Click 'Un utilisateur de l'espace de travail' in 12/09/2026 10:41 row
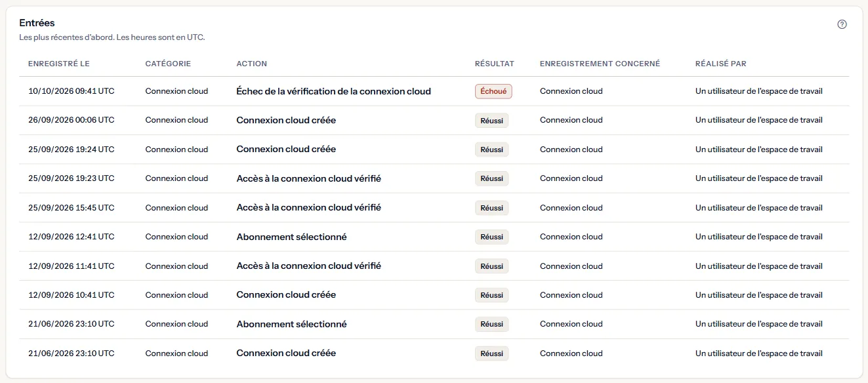The height and width of the screenshot is (383, 868). [759, 295]
